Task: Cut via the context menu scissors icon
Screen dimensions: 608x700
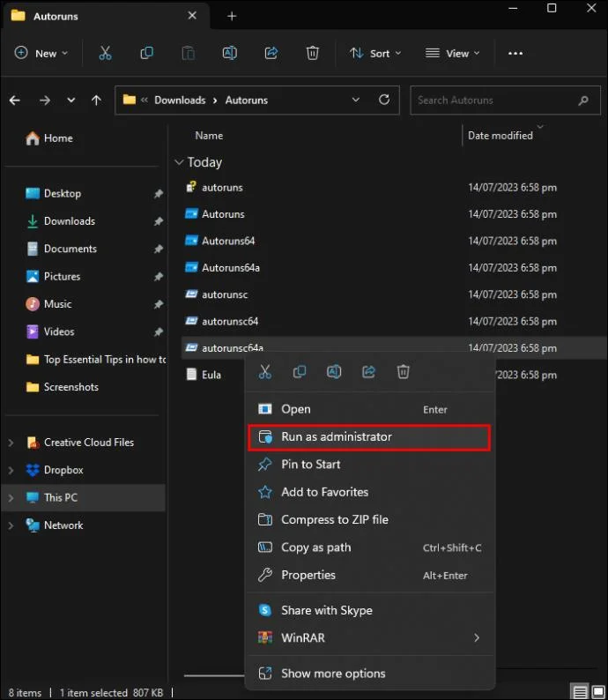Action: click(265, 371)
